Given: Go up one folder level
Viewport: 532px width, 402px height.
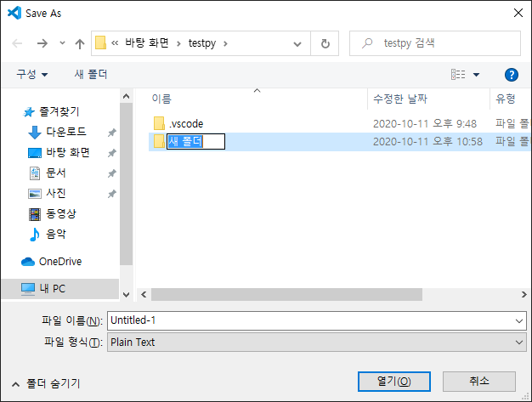Looking at the screenshot, I should (x=80, y=43).
